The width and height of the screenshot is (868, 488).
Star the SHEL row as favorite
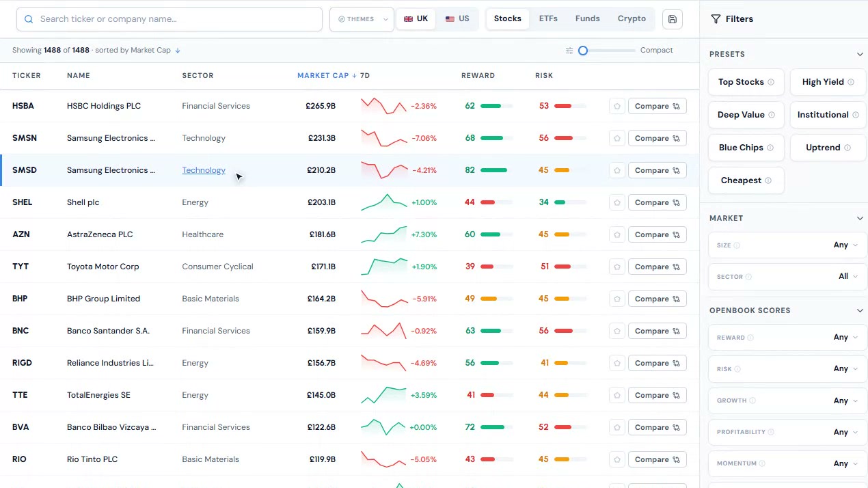pyautogui.click(x=617, y=202)
